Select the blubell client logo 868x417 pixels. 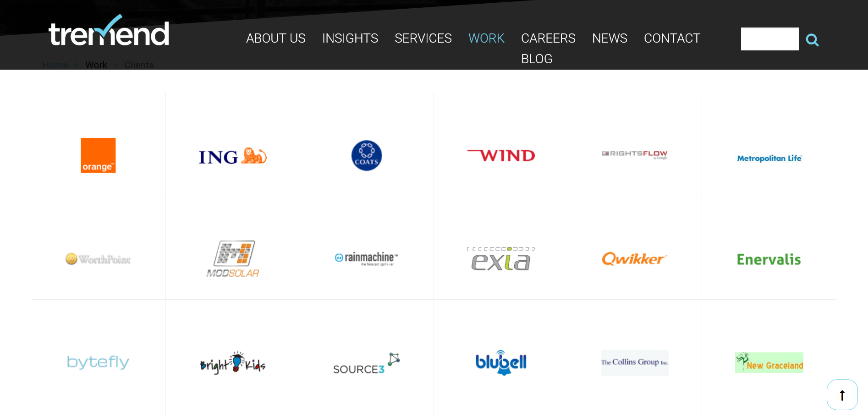(500, 362)
